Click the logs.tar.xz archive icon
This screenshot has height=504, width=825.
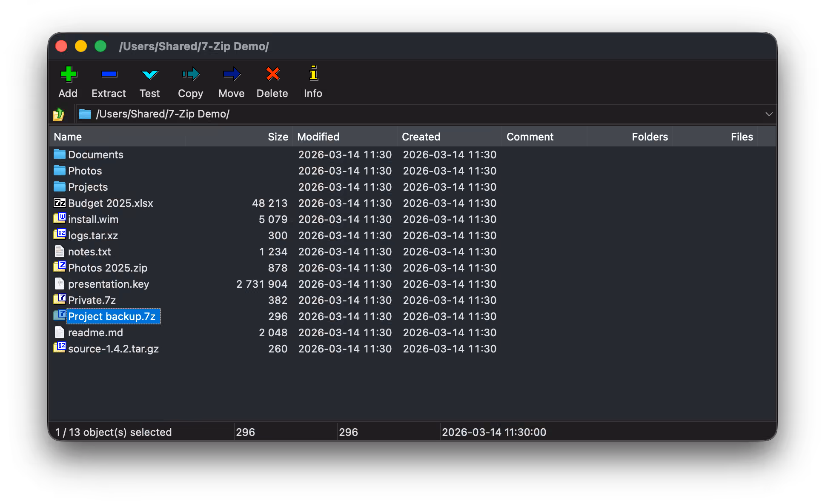(x=60, y=235)
